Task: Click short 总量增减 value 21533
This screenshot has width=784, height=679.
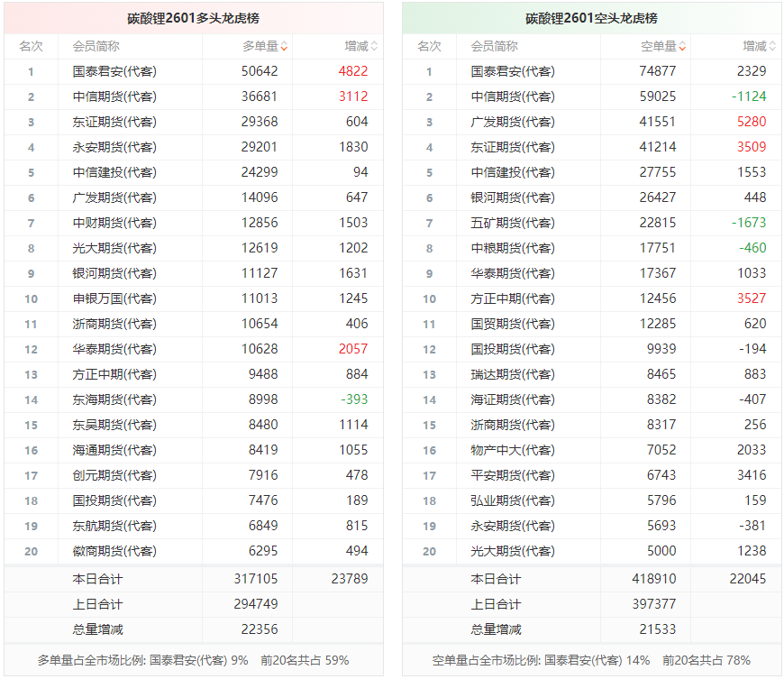Action: (x=658, y=629)
